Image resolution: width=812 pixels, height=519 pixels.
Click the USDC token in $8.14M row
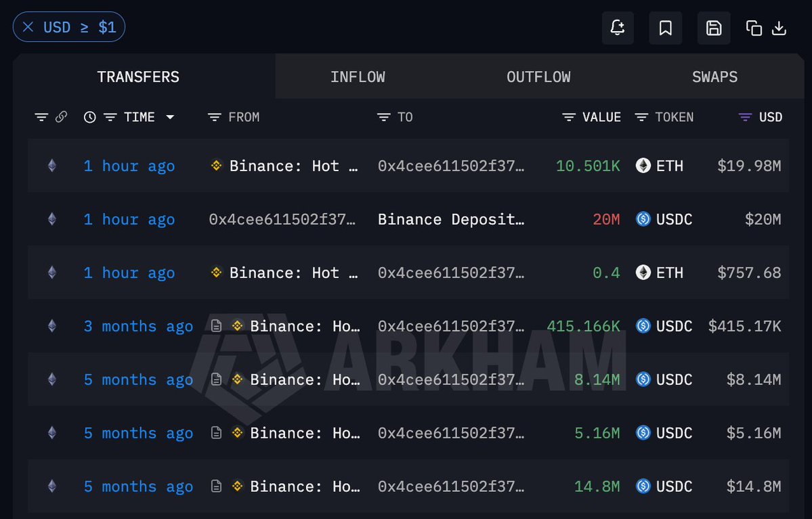pos(664,380)
